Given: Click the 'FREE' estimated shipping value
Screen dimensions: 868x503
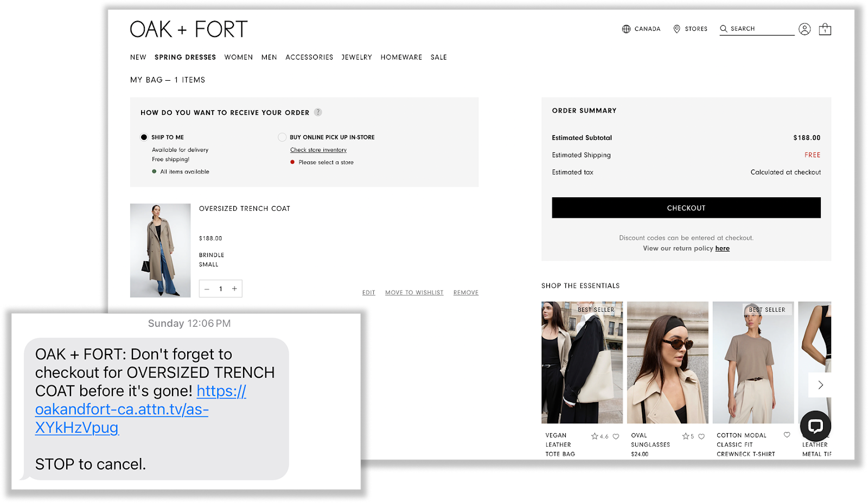Looking at the screenshot, I should coord(813,155).
